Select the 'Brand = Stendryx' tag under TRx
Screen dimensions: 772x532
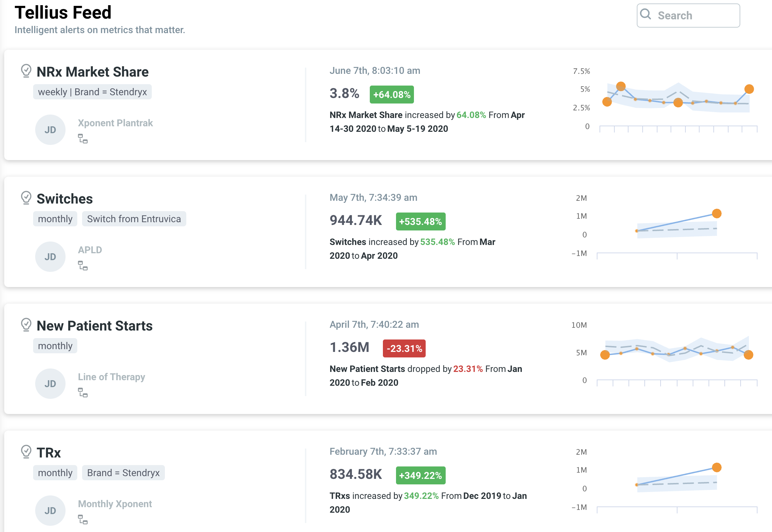point(123,473)
